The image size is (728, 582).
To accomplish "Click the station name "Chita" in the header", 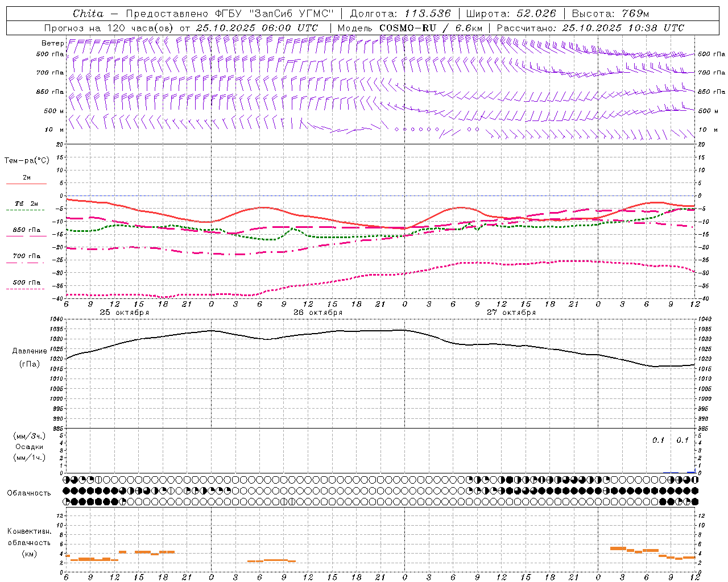I will (x=88, y=14).
